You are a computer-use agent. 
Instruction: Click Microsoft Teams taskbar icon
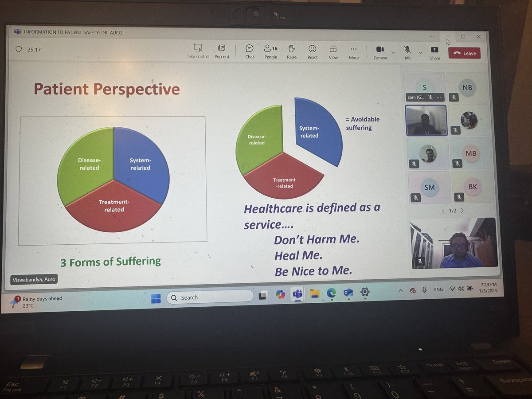coord(297,294)
